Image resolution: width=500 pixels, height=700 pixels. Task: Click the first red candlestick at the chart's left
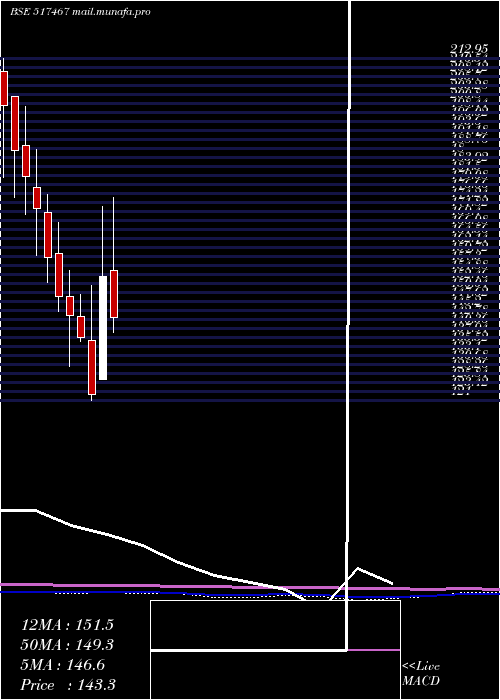tap(4, 88)
